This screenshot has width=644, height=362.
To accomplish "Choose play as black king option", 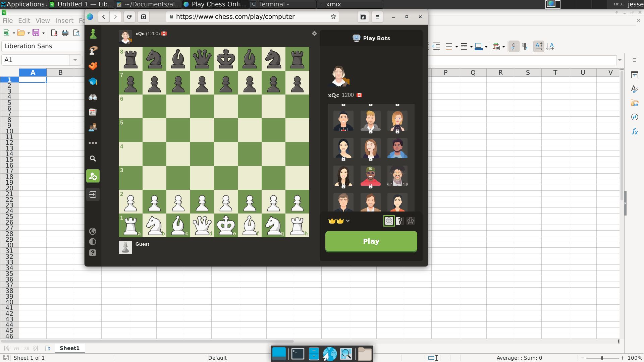I will tap(411, 221).
